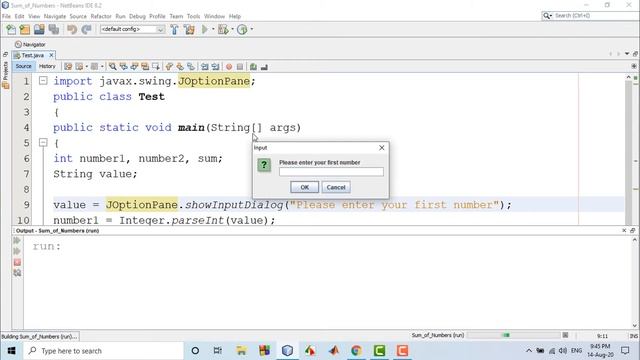
Task: Click the Undo toolbar icon
Action: pos(72,29)
